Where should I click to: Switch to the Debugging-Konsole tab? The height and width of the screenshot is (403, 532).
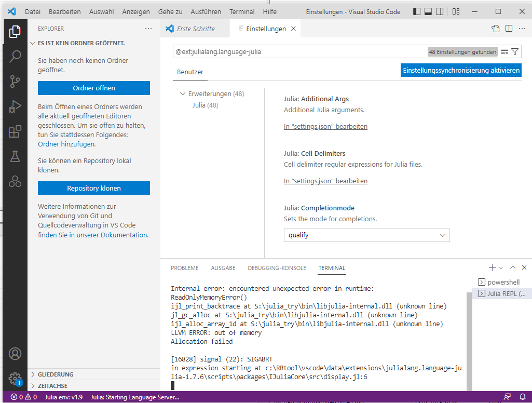277,268
